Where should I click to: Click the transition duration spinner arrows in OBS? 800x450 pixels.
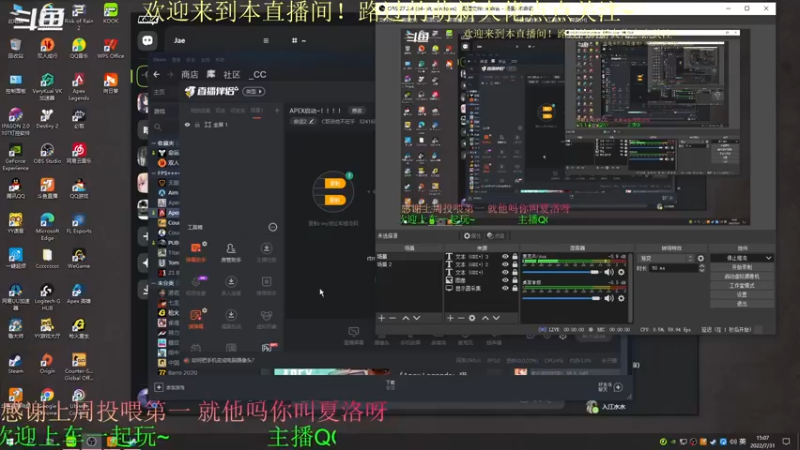[x=702, y=268]
